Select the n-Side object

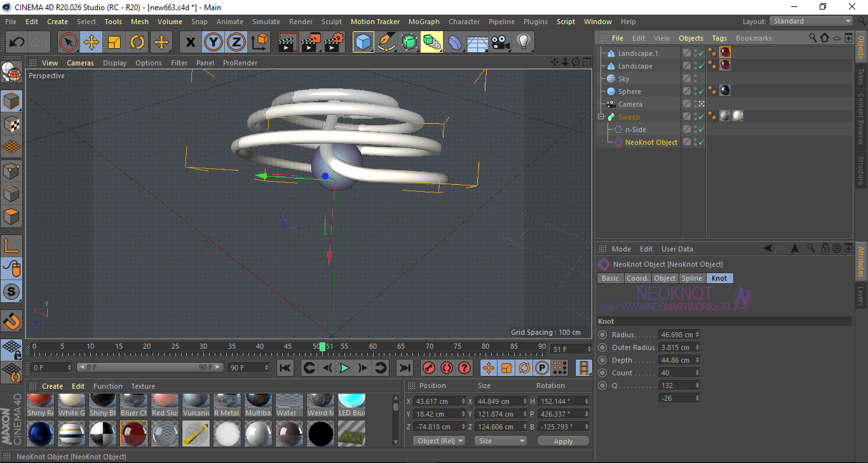635,130
